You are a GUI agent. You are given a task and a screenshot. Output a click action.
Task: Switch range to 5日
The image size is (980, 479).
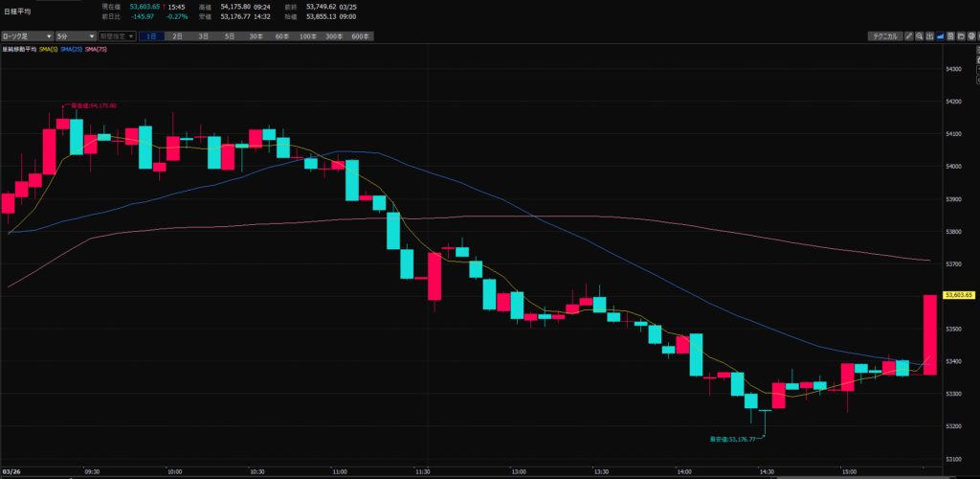[229, 35]
